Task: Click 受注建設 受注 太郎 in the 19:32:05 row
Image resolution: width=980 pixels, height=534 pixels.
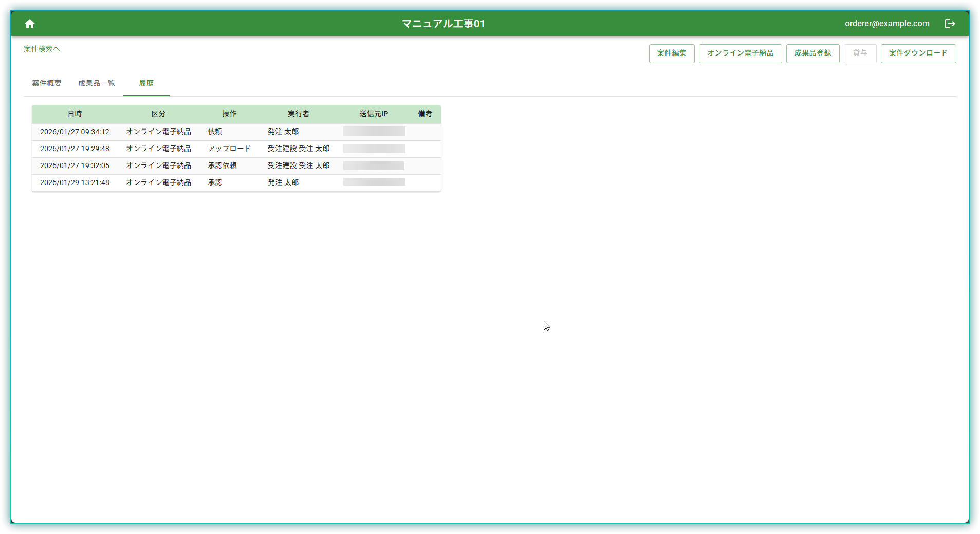Action: click(299, 165)
